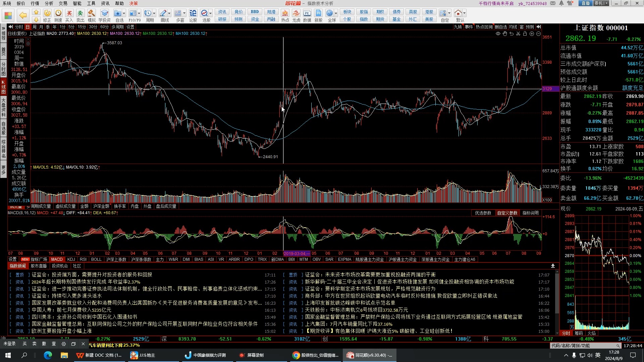This screenshot has width=644, height=362.
Task: Open the 论股 stock discussion icon
Action: point(193,13)
